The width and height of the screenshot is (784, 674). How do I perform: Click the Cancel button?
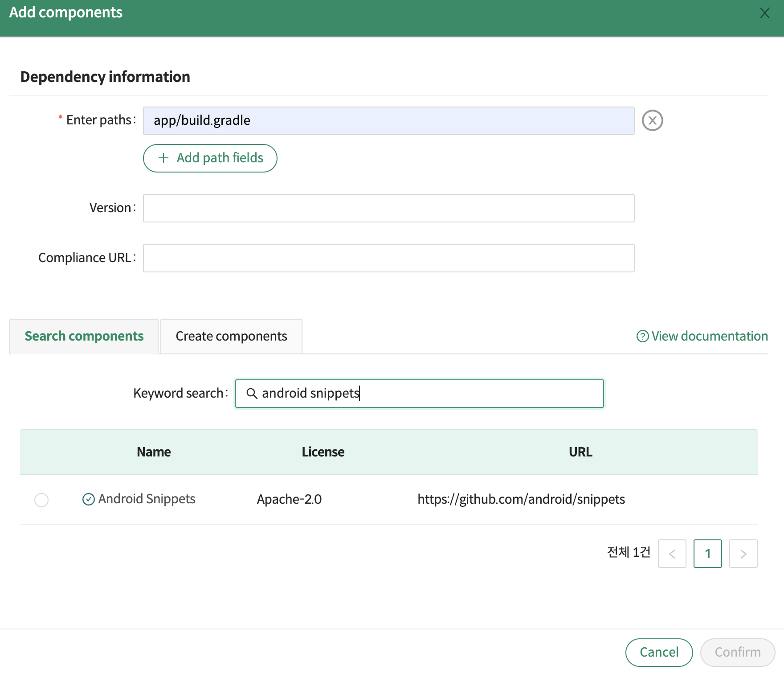[659, 652]
